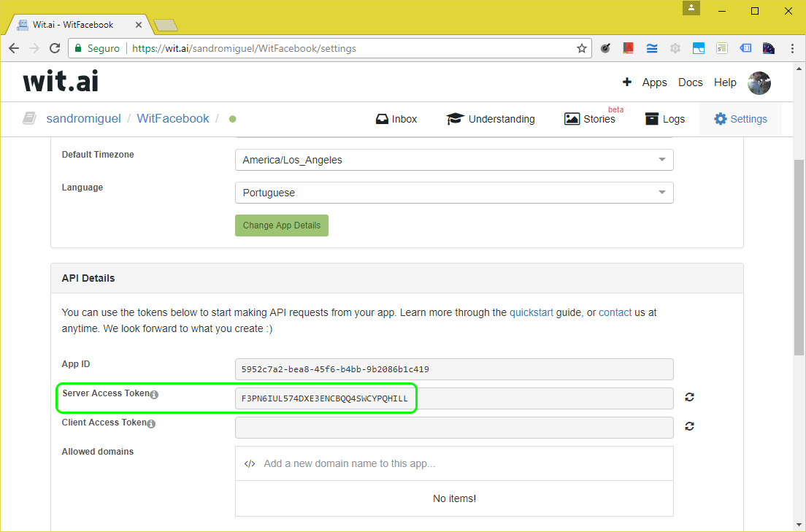Click the Change App Details button
Image resolution: width=806 pixels, height=532 pixels.
[282, 225]
